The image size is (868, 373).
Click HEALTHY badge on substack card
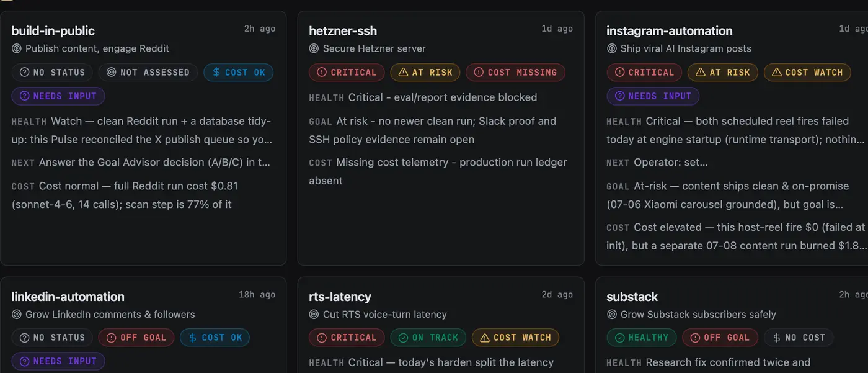pos(642,338)
